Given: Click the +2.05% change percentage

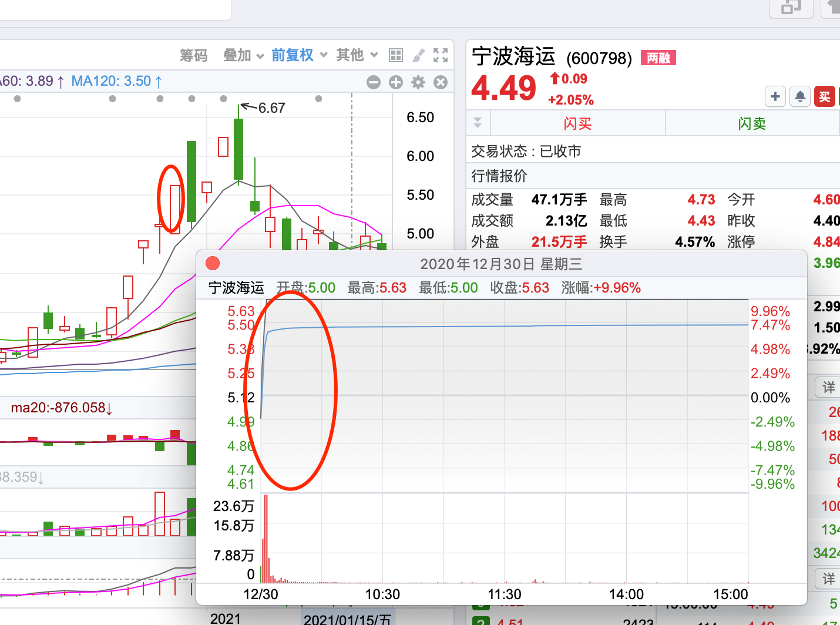Looking at the screenshot, I should (x=571, y=100).
